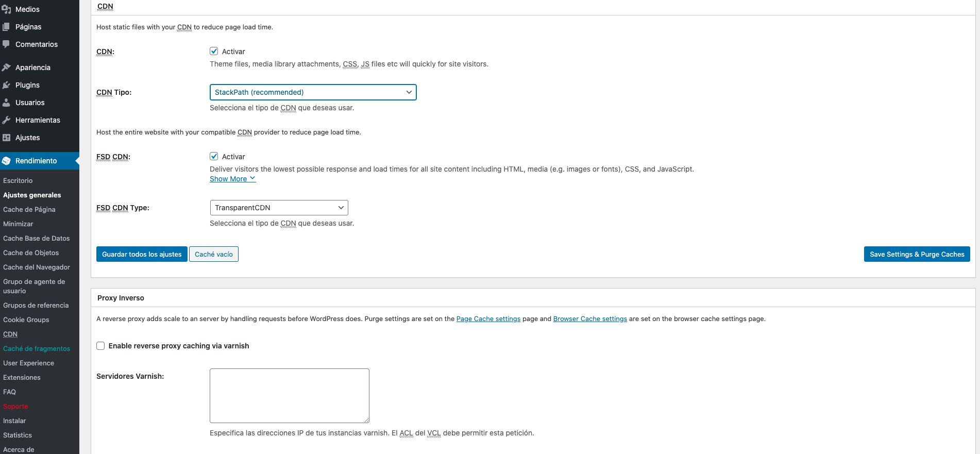
Task: Open Cache de Página submenu item
Action: [x=29, y=210]
